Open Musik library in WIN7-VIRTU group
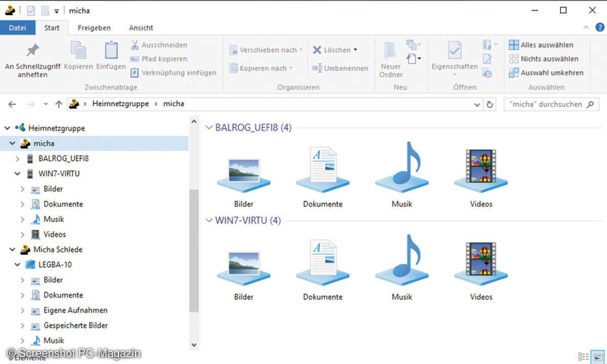Viewport: 607px width, 364px height. click(402, 267)
